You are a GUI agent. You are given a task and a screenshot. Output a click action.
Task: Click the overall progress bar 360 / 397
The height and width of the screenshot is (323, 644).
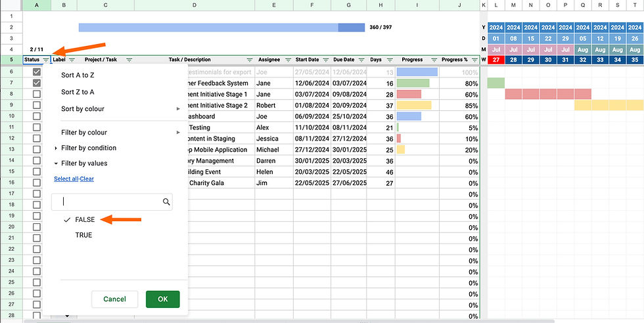tap(222, 28)
